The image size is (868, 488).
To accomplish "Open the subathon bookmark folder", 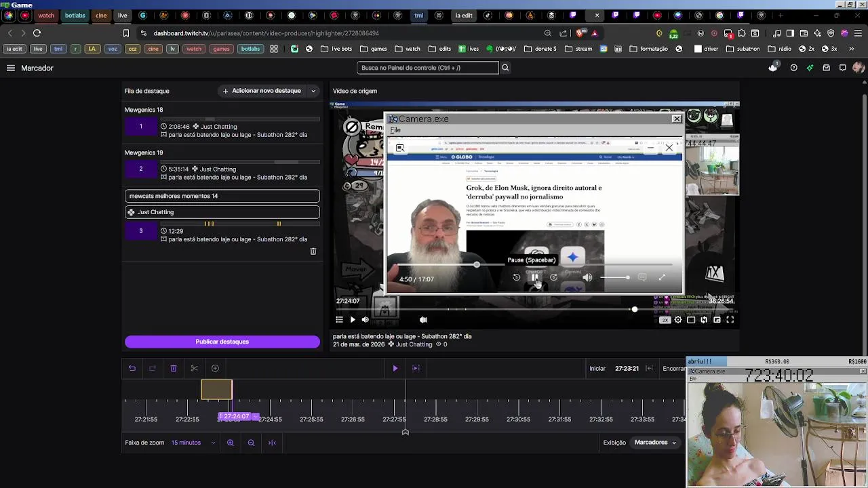I will click(744, 49).
